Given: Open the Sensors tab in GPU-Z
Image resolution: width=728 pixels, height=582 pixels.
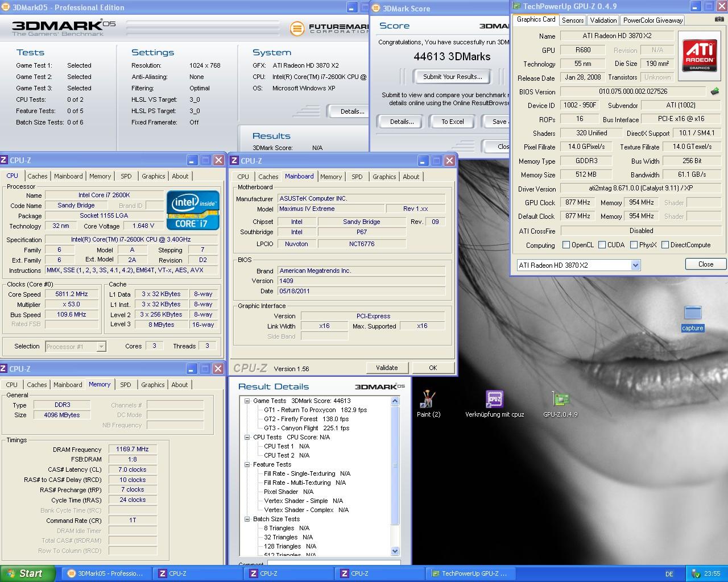Looking at the screenshot, I should pyautogui.click(x=572, y=20).
